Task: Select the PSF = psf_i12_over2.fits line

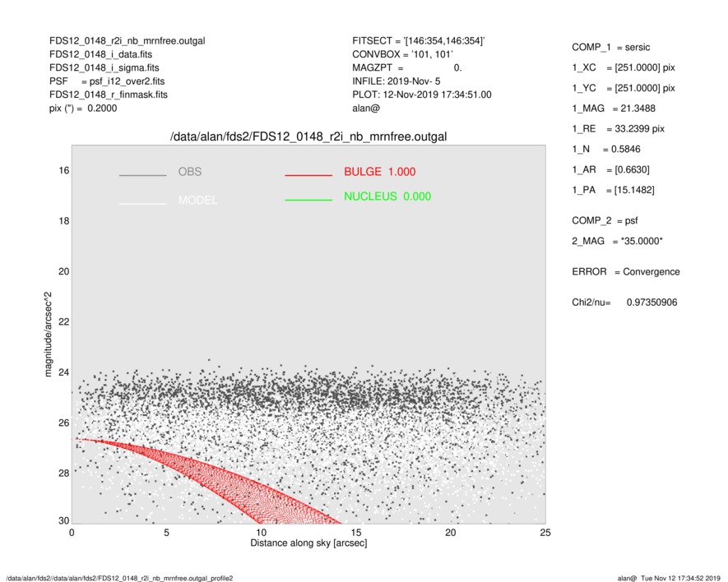Action: coord(107,81)
